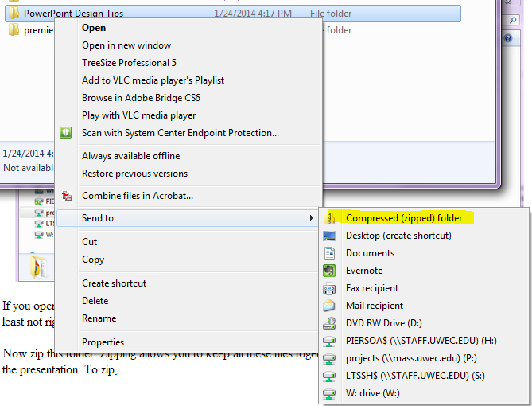Click the network drive icon for PIERSOA$ (H:)
The width and height of the screenshot is (532, 406).
point(329,341)
